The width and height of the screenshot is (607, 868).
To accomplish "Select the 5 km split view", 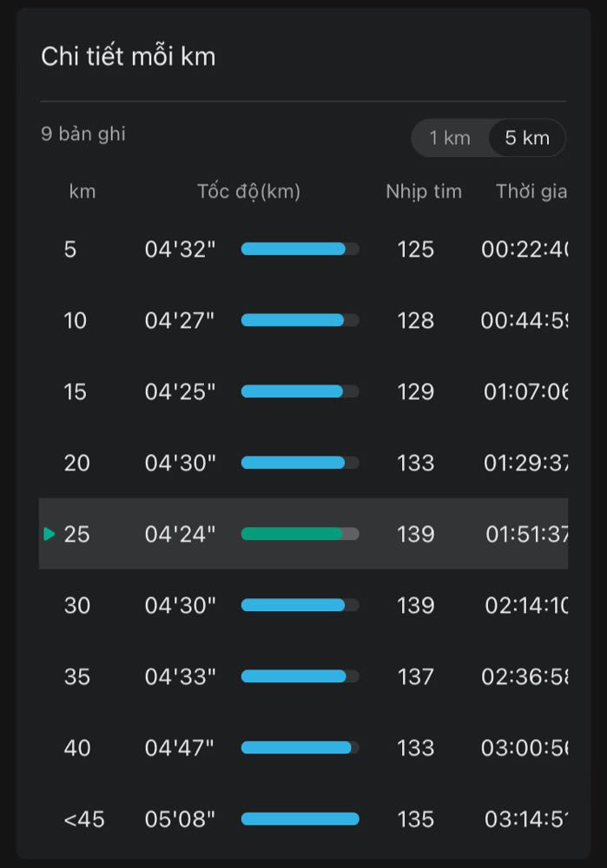I will (x=527, y=138).
